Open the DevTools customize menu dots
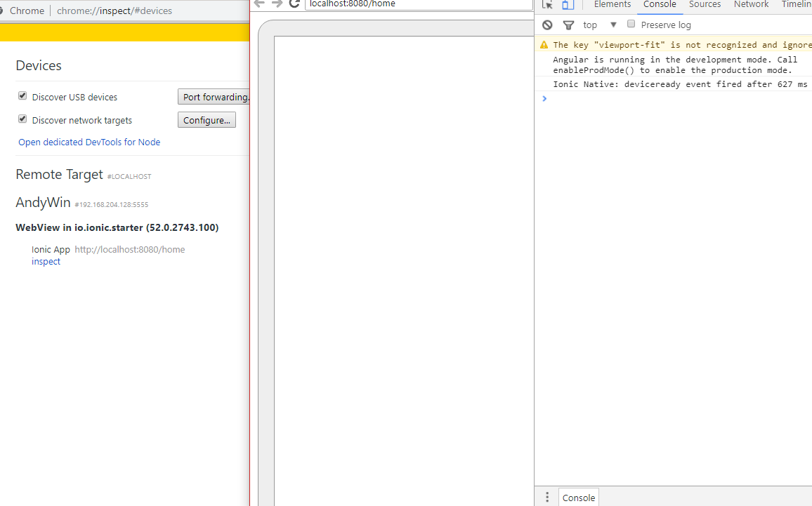812x506 pixels. [x=547, y=496]
